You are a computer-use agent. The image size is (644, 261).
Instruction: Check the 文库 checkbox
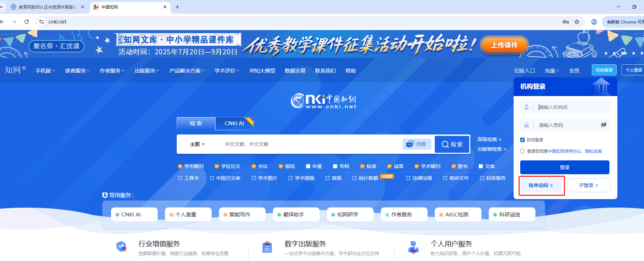tap(481, 166)
